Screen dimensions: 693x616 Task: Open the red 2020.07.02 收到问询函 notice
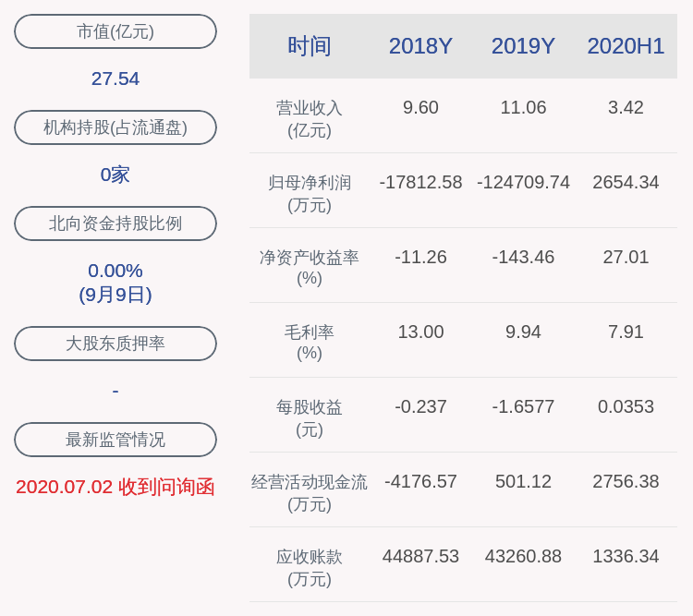coord(115,487)
